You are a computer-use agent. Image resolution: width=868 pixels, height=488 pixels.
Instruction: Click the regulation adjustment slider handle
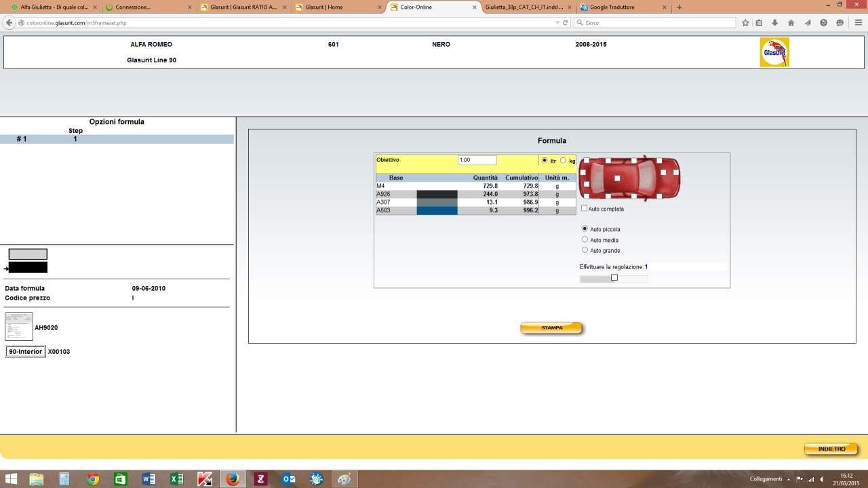614,277
